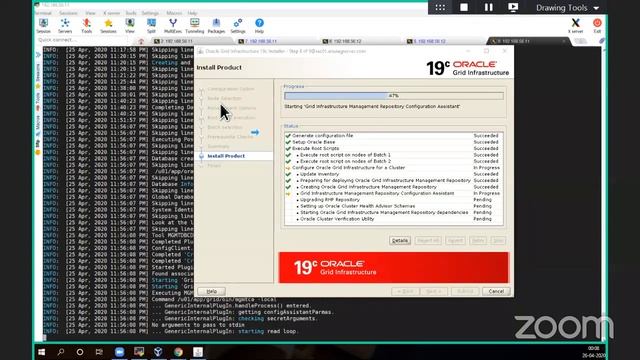Pause the recording in the overlay bar
The image size is (640, 360).
click(489, 7)
